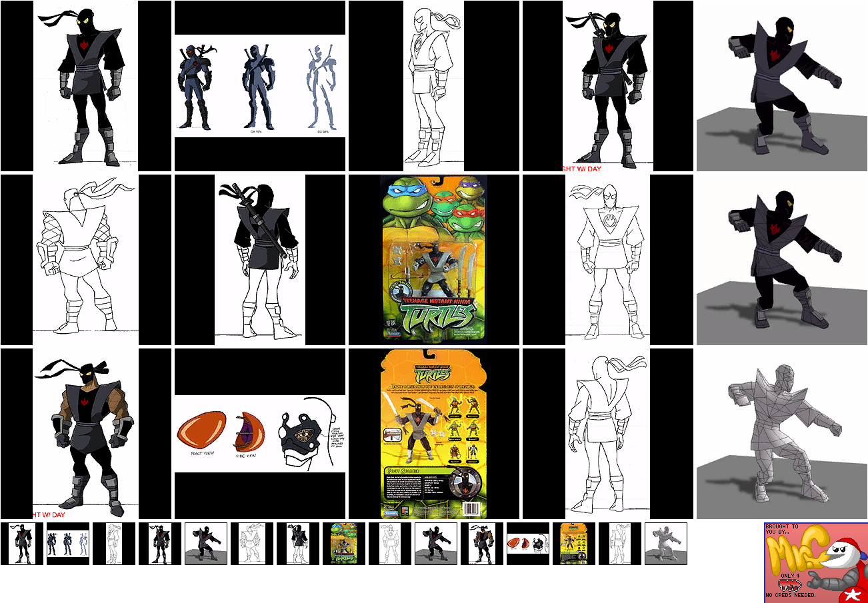Select small thumbnail of line-art front view with emblem

390,544
